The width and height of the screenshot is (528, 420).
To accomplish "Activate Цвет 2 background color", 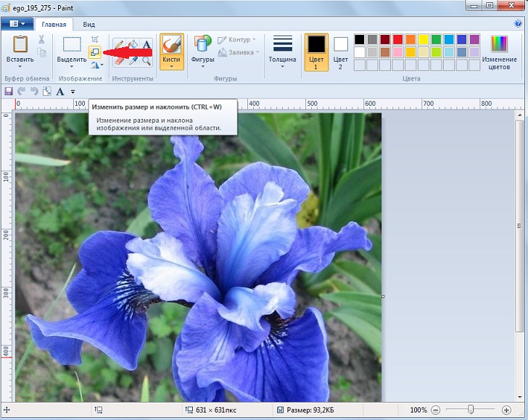I will [x=340, y=51].
